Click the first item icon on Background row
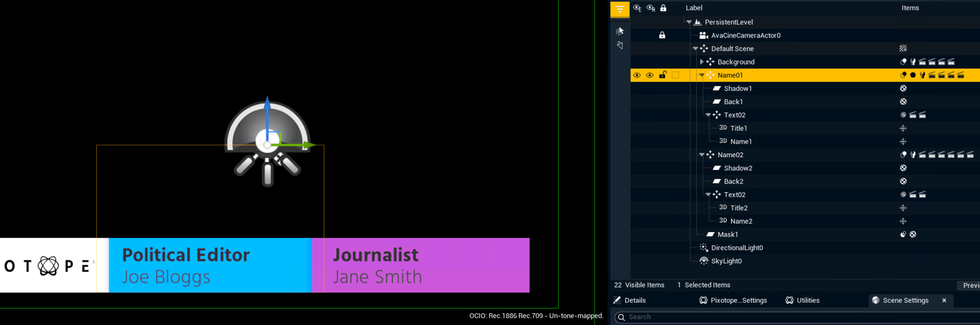The image size is (980, 325). [903, 62]
